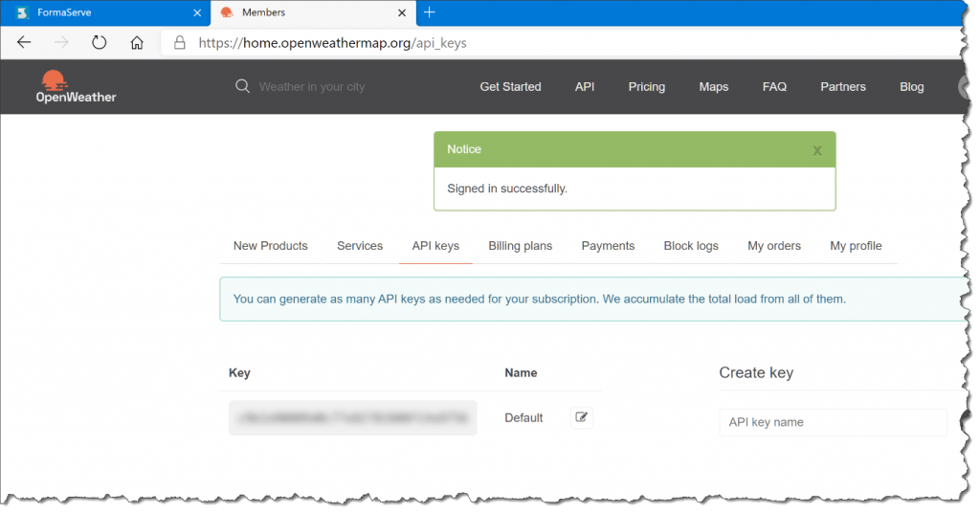Click the edit icon beside Default key

point(582,417)
